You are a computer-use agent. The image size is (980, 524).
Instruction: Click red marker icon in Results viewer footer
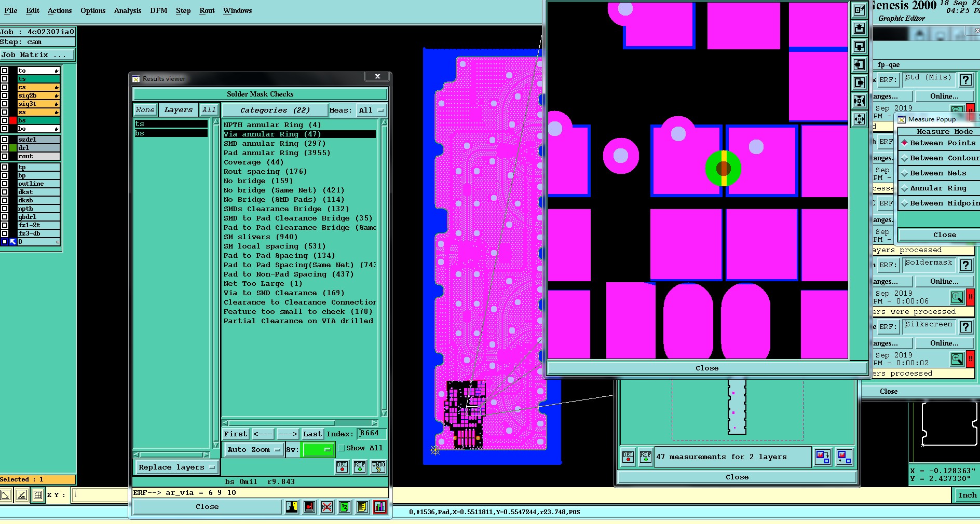tap(309, 507)
